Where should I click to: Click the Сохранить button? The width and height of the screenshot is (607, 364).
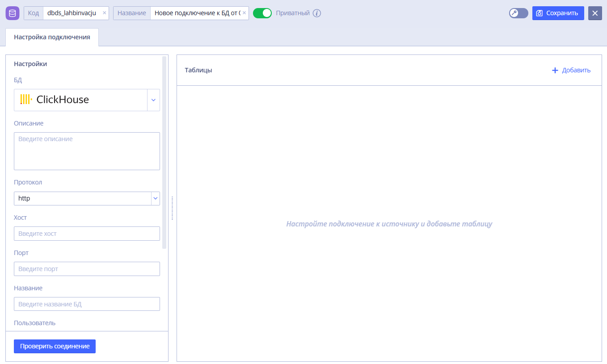click(x=558, y=13)
